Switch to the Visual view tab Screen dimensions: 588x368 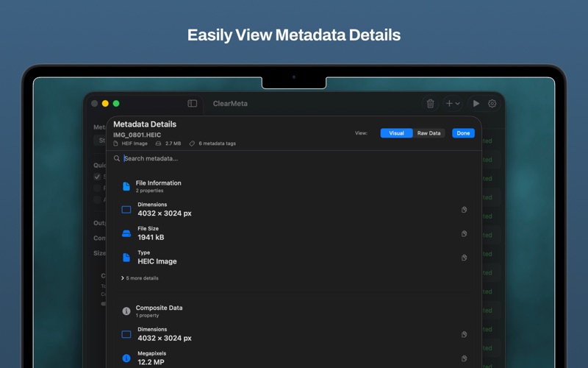[396, 133]
